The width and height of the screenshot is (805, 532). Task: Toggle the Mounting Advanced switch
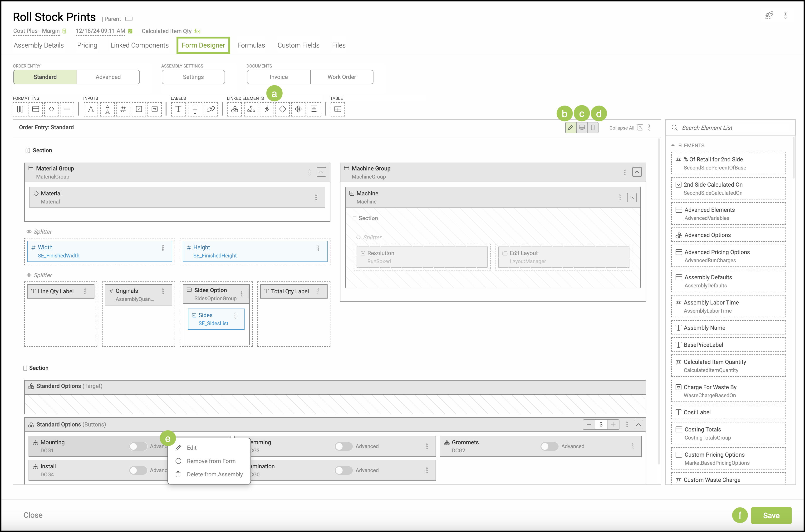138,446
